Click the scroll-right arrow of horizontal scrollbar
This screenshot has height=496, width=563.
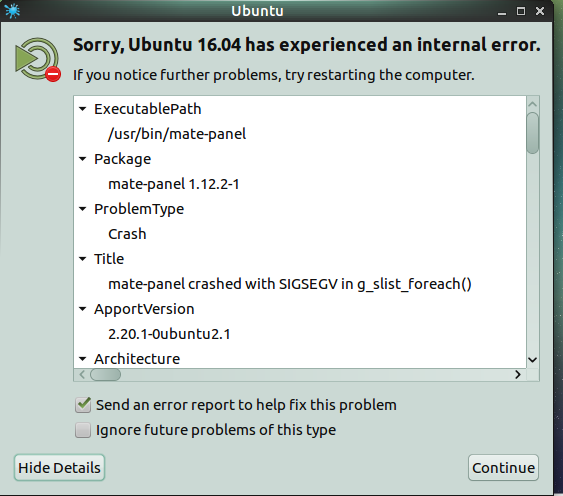click(517, 375)
